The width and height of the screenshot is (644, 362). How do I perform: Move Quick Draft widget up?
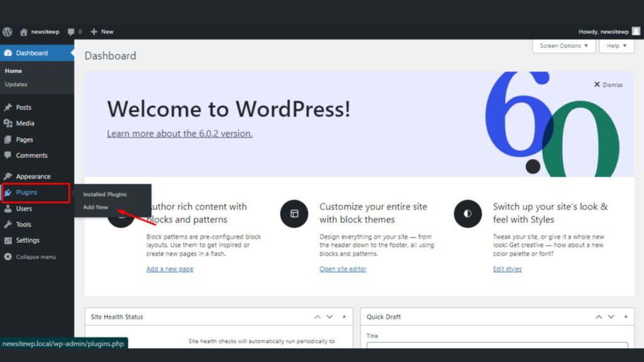pyautogui.click(x=599, y=317)
